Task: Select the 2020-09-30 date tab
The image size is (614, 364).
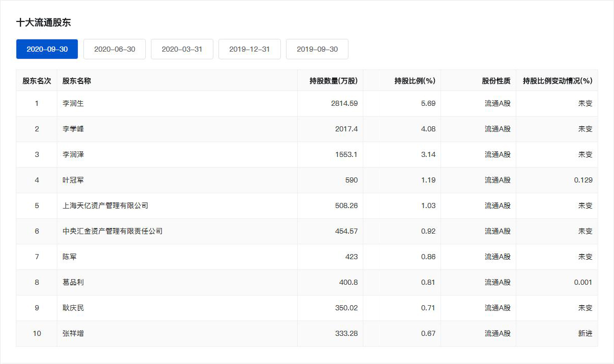Action: [47, 49]
